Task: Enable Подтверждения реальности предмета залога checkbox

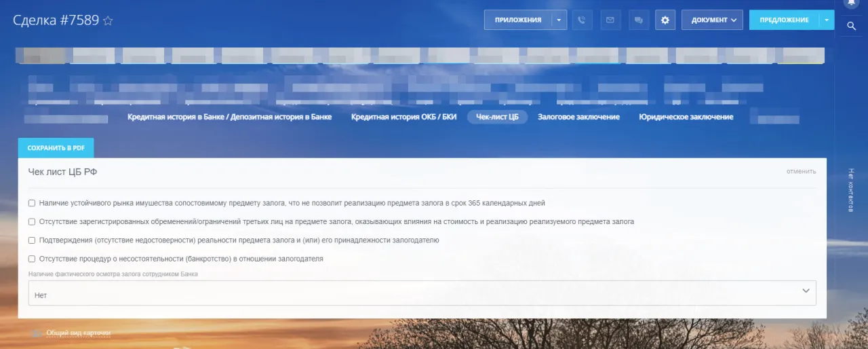Action: click(x=32, y=240)
